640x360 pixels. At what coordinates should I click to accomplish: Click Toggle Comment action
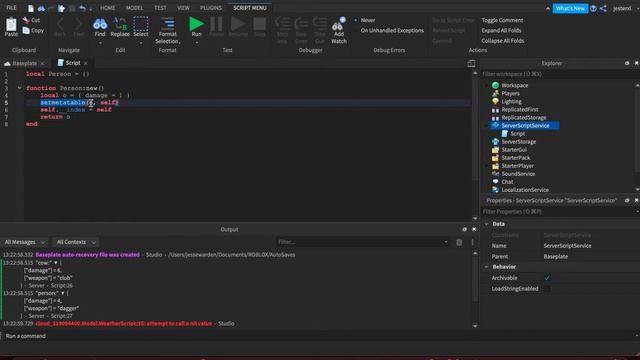[502, 20]
